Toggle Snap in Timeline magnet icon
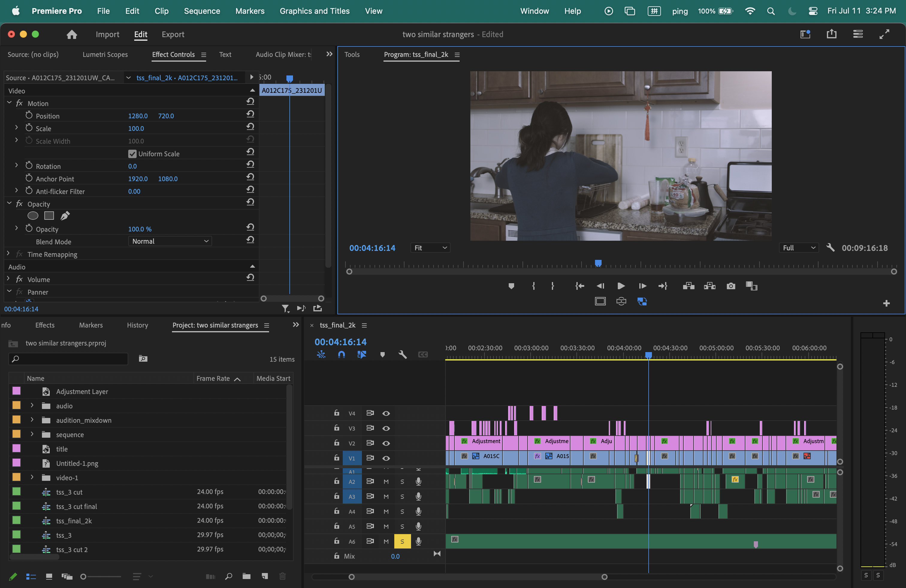This screenshot has height=588, width=906. point(342,354)
